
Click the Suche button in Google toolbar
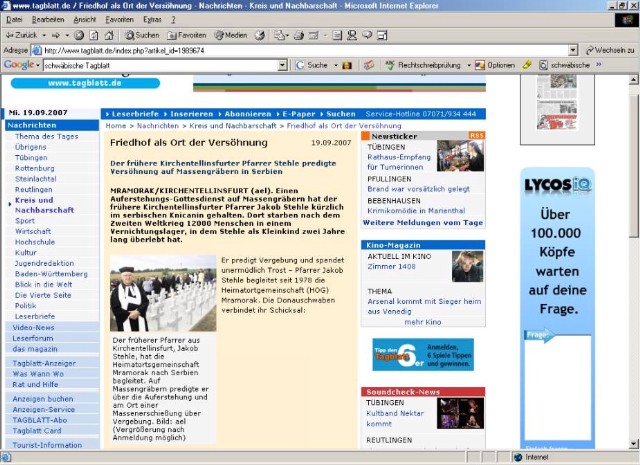tap(311, 65)
